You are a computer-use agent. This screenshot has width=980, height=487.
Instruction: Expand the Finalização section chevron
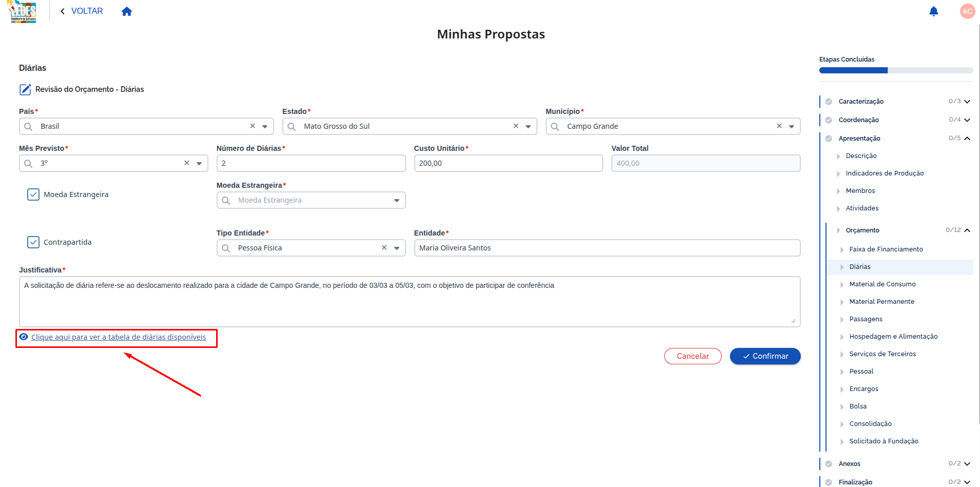coord(967,482)
